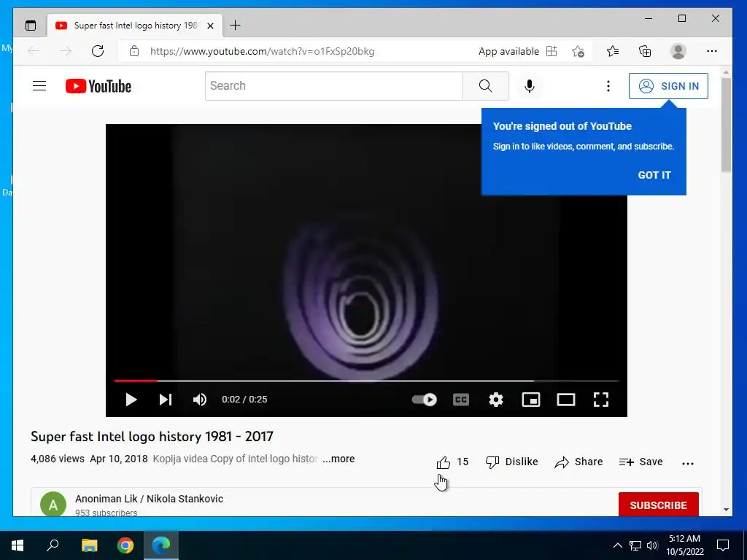The height and width of the screenshot is (560, 747).
Task: Mute the video volume
Action: pos(200,400)
